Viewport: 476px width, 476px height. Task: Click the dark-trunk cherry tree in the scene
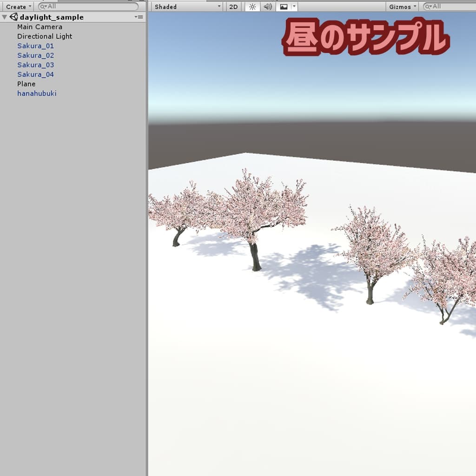[x=254, y=256]
